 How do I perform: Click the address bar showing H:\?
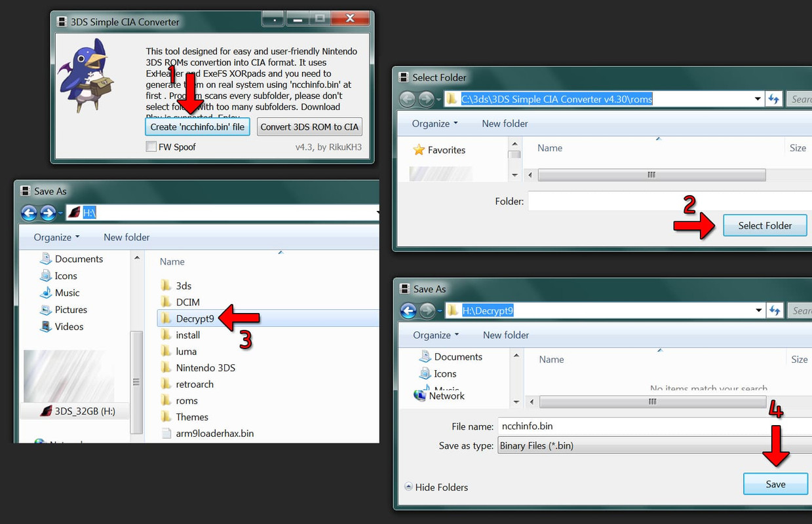click(222, 213)
